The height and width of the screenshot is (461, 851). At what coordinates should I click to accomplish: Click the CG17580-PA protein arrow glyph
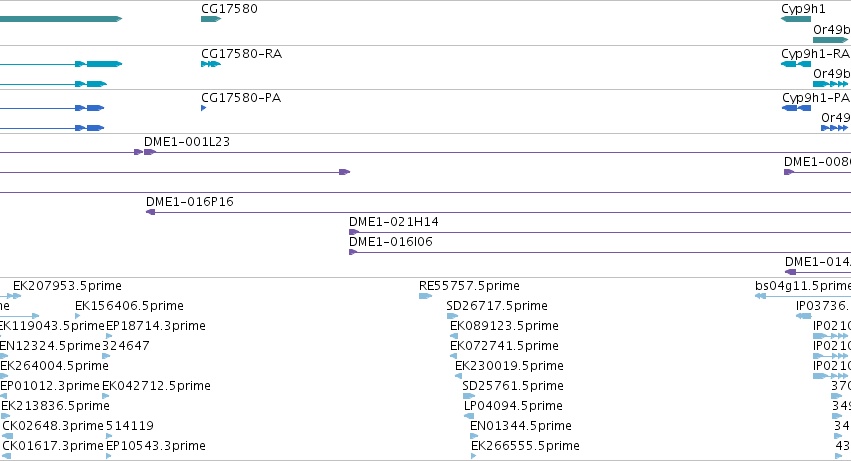(204, 108)
